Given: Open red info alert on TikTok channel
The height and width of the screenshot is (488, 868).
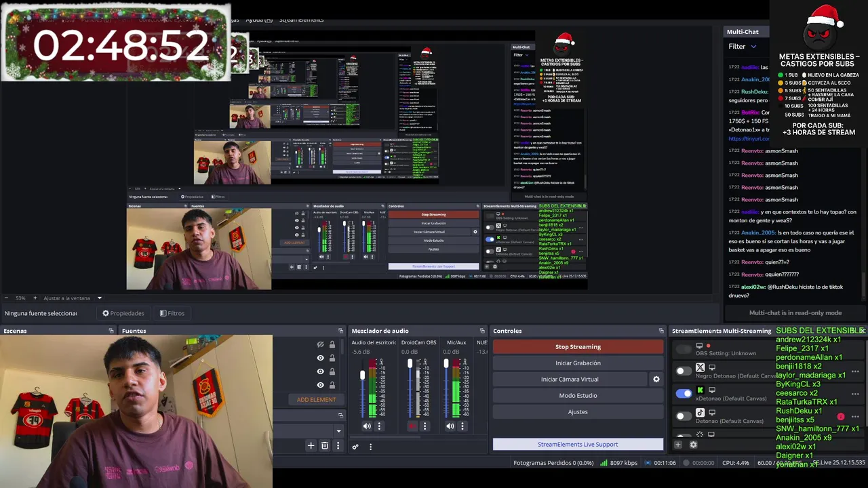Looking at the screenshot, I should 841,416.
